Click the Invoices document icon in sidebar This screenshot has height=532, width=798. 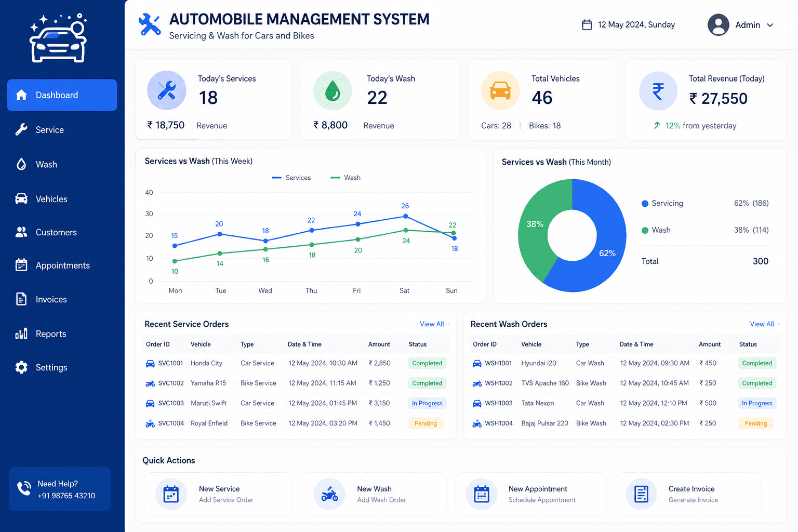tap(21, 299)
